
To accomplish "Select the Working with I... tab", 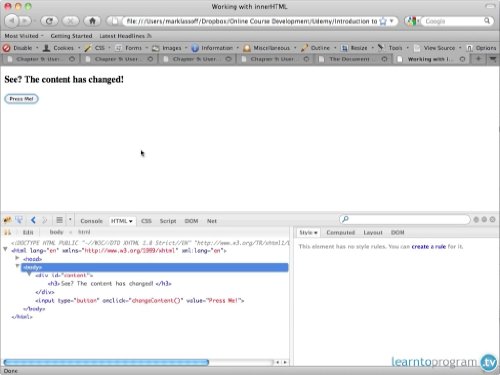I will (429, 59).
